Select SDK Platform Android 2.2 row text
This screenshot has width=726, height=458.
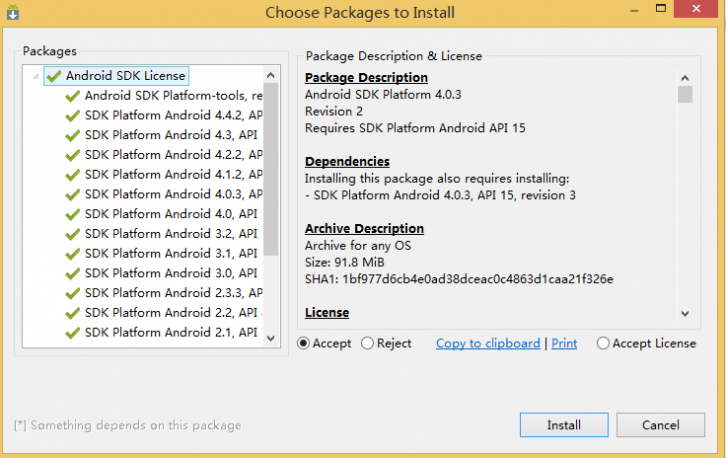coord(171,313)
